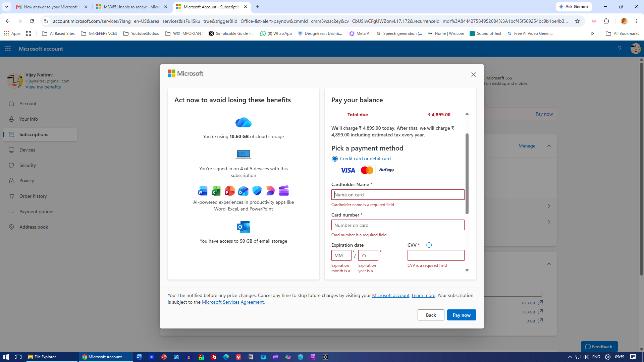Click the Back button in dialog
The width and height of the screenshot is (644, 362).
431,315
